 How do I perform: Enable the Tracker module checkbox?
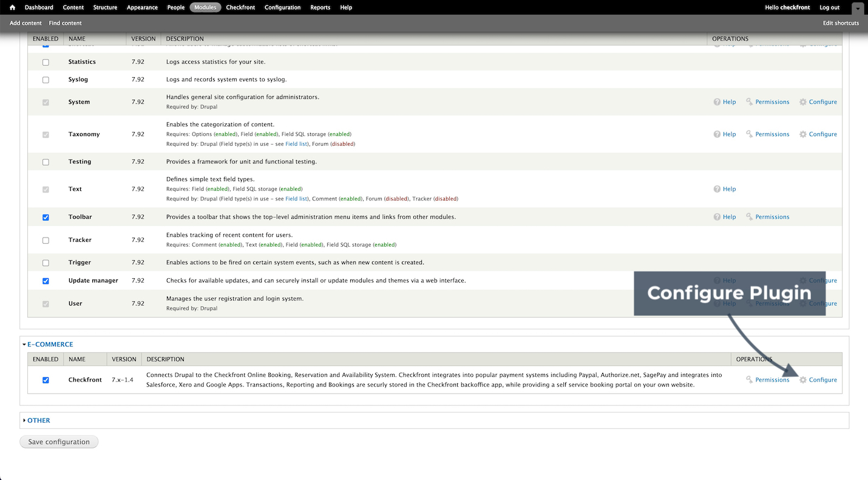pyautogui.click(x=46, y=240)
